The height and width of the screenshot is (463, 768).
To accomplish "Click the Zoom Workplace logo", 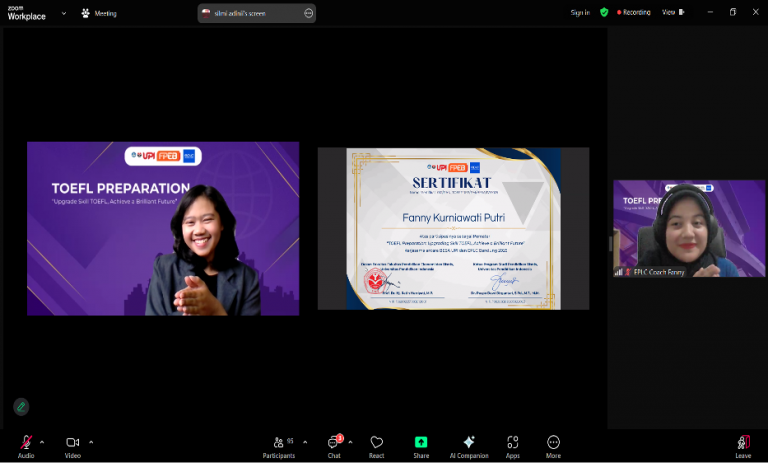I will [x=26, y=13].
